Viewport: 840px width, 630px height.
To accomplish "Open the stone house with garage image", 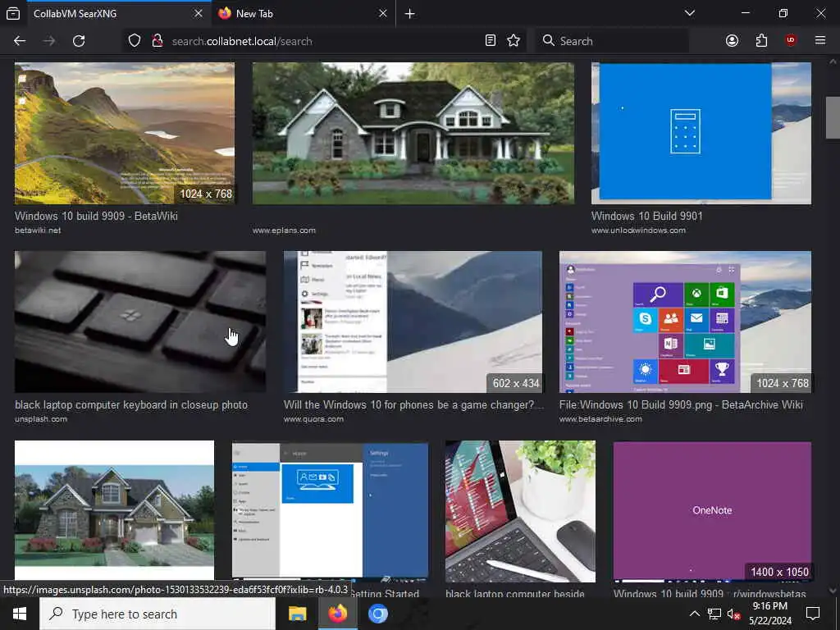I will point(114,511).
